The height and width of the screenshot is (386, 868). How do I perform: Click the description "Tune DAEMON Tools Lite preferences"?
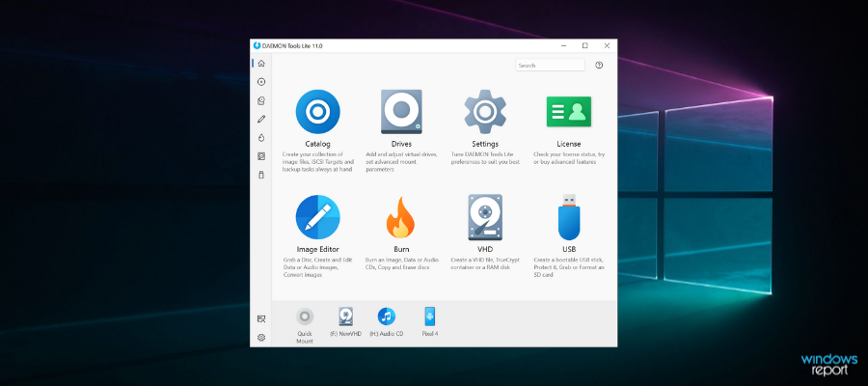(x=485, y=158)
